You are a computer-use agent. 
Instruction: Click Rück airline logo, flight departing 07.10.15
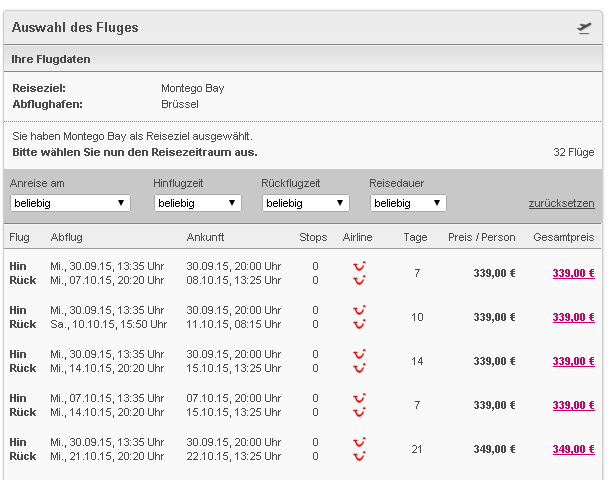pos(359,412)
